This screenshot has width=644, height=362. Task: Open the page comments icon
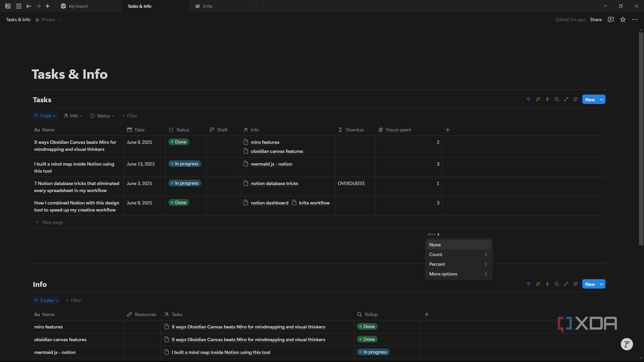(611, 20)
